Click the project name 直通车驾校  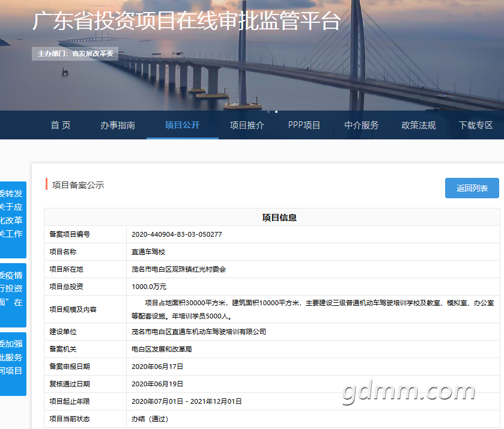(x=148, y=252)
